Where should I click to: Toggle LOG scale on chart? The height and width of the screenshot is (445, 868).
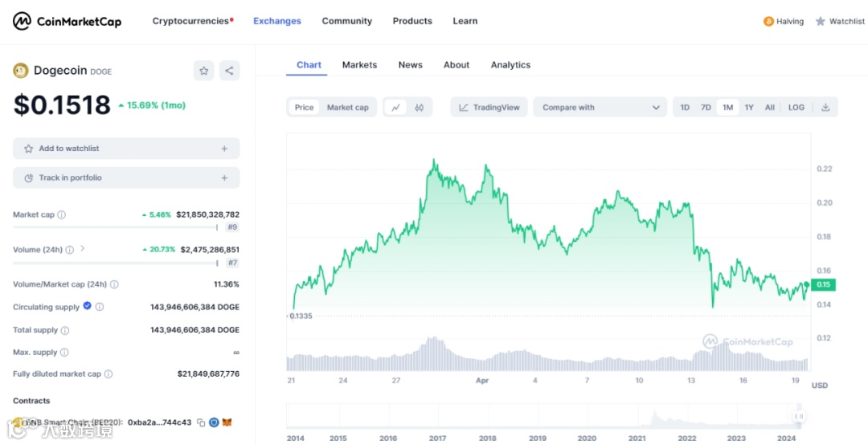point(796,108)
